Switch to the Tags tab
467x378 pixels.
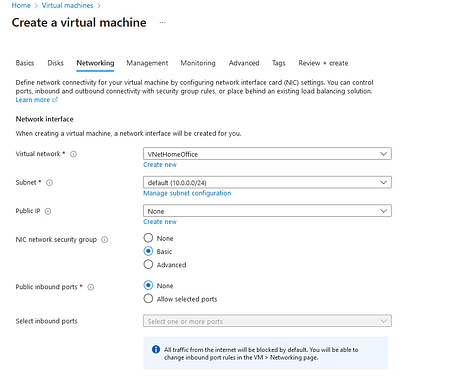[x=279, y=63]
